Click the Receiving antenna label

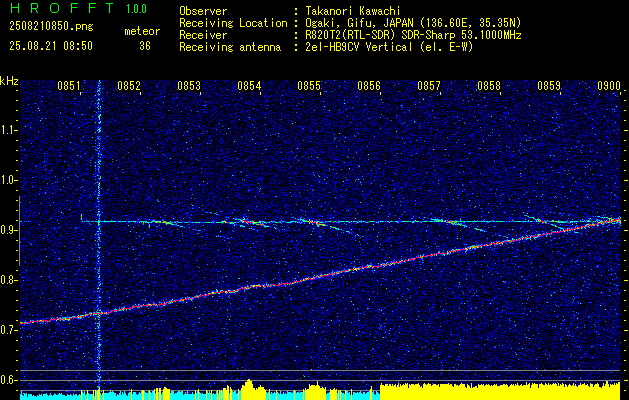point(230,48)
